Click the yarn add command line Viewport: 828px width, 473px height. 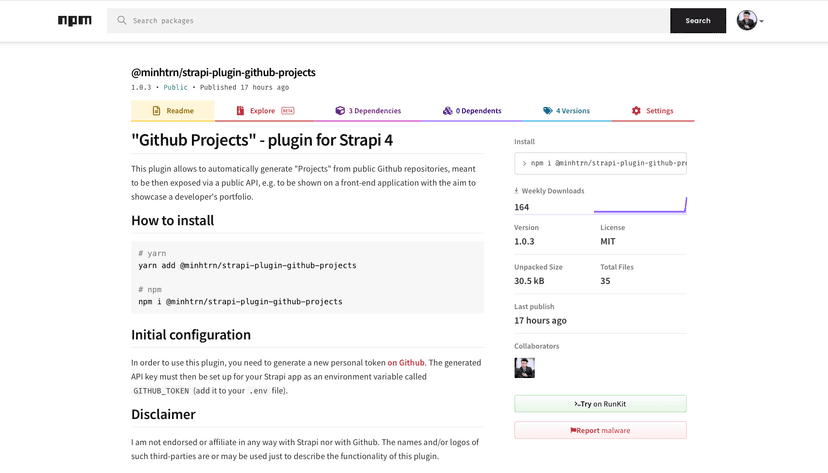(x=247, y=266)
